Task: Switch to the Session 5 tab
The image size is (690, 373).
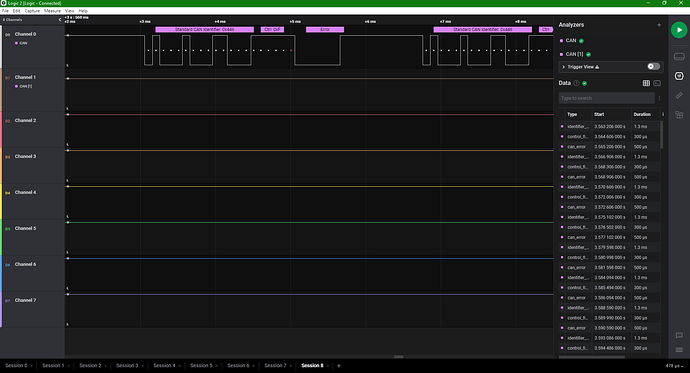Action: click(x=201, y=366)
